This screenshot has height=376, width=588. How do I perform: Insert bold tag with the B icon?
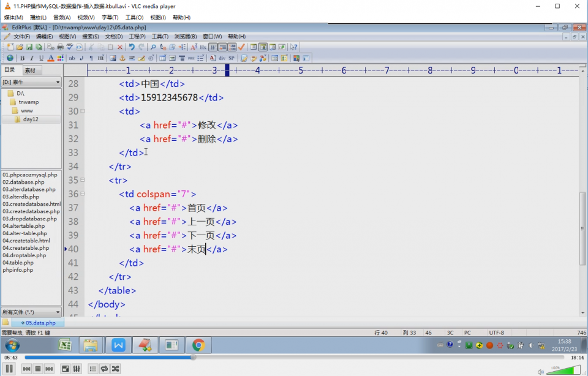22,58
